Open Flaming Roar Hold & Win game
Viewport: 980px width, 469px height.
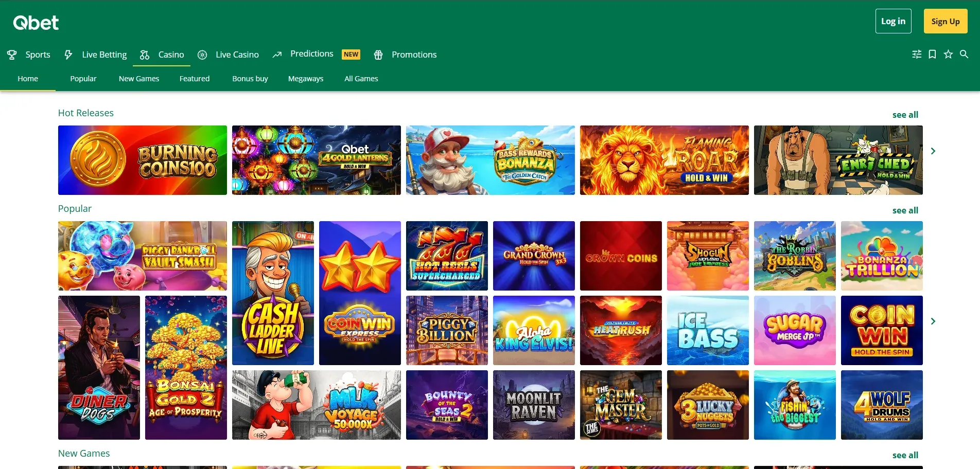click(664, 160)
